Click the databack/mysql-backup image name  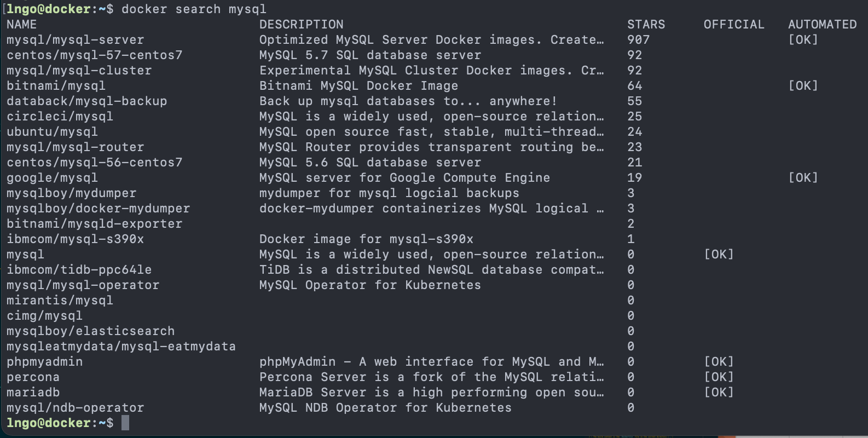(x=86, y=101)
